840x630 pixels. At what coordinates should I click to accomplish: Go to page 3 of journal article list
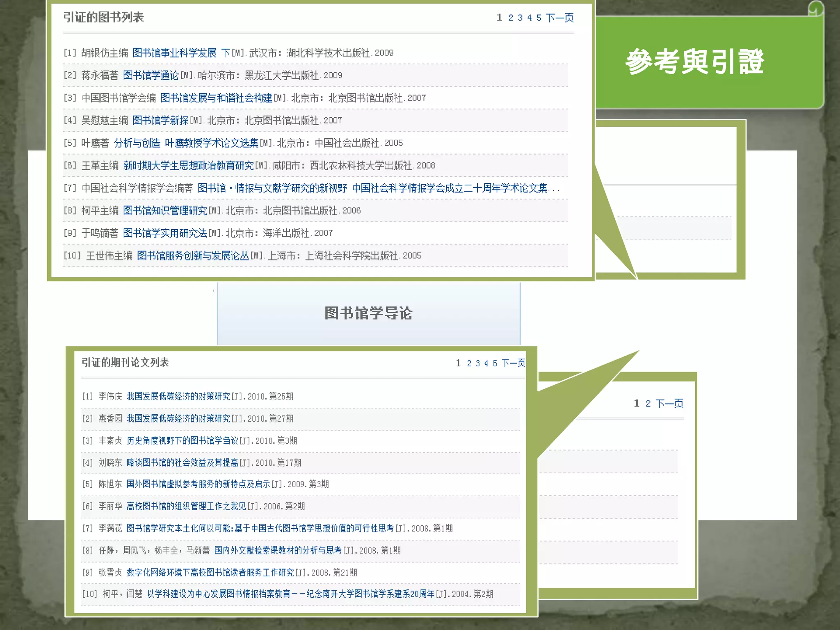(x=478, y=363)
